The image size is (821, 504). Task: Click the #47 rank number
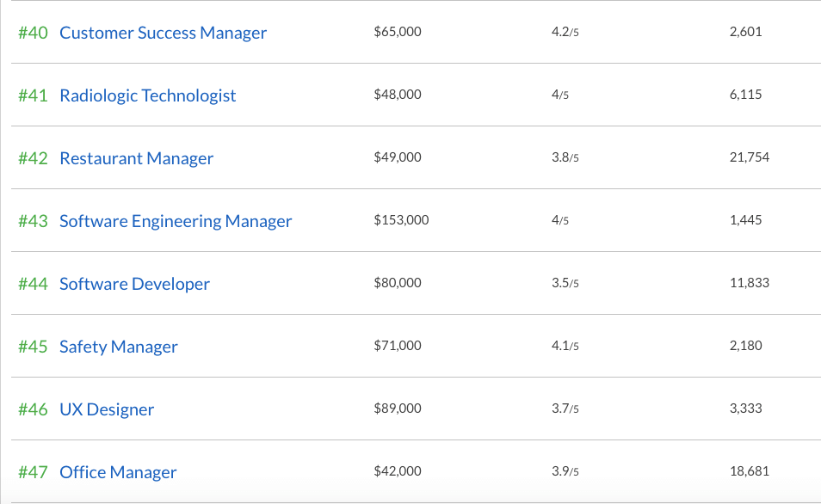[33, 472]
